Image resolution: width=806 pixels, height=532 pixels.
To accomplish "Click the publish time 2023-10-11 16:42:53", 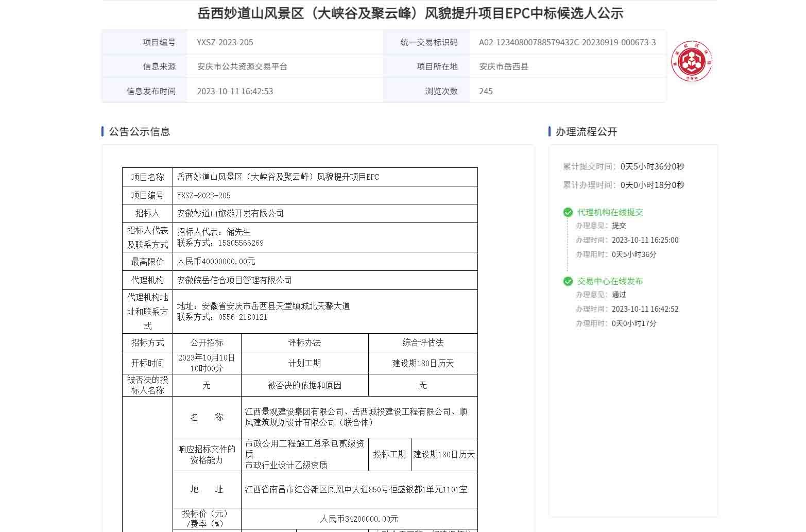I will click(235, 91).
